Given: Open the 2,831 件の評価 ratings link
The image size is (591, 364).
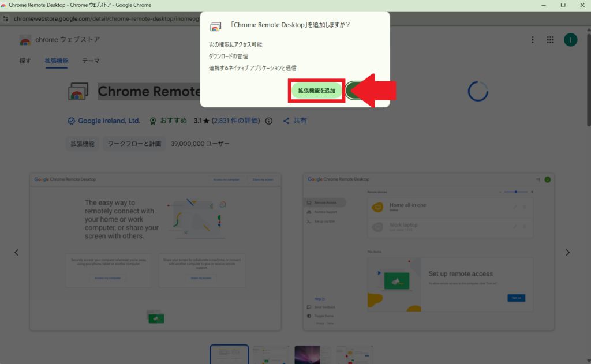Looking at the screenshot, I should pyautogui.click(x=235, y=121).
